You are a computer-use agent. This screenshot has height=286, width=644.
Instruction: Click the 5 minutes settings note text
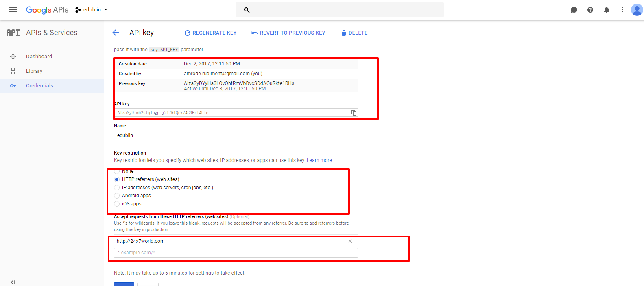(179, 273)
